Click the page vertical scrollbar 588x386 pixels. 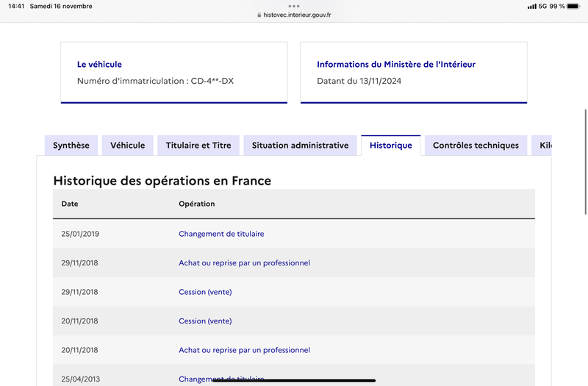pyautogui.click(x=586, y=162)
